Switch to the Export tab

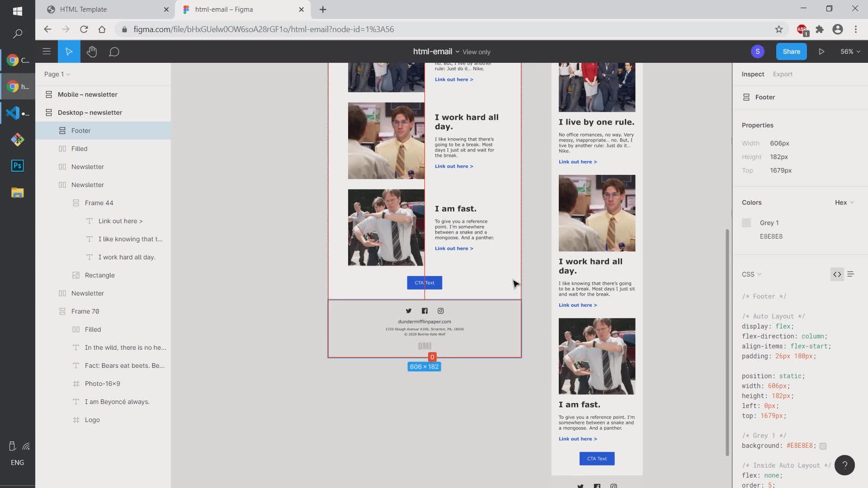(783, 74)
